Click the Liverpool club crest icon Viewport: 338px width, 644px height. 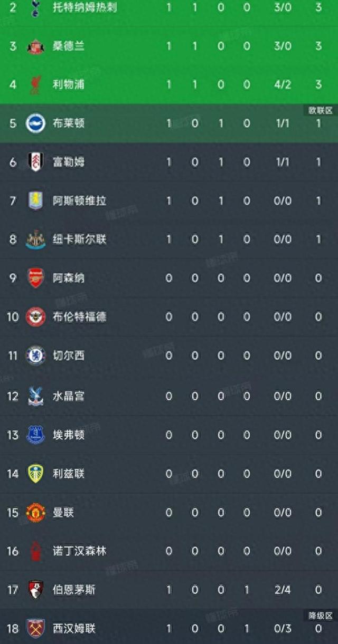point(36,85)
